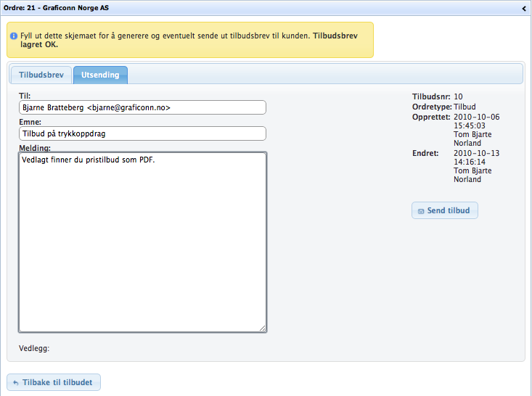The image size is (532, 396).
Task: Click the envelope icon on Send tilbud
Action: pos(421,211)
